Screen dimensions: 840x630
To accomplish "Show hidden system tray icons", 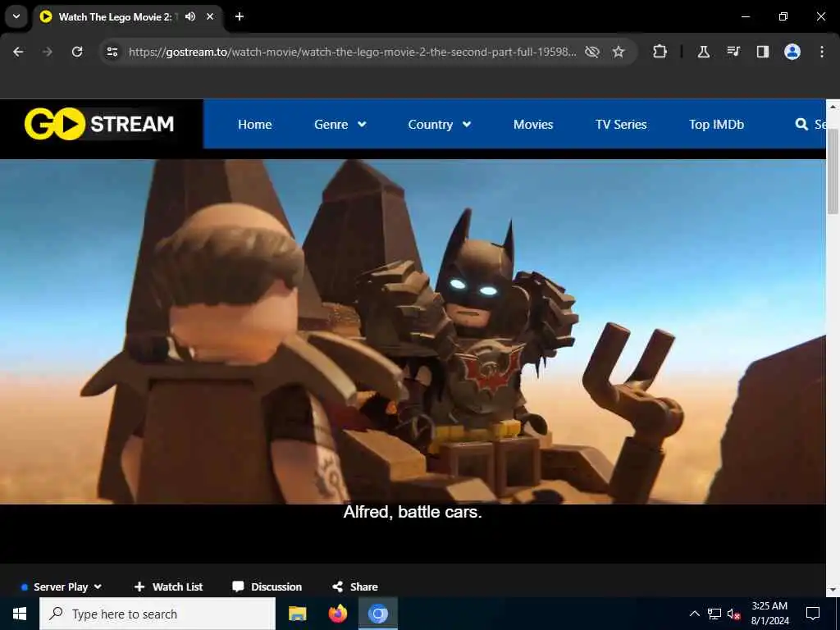I will 694,614.
